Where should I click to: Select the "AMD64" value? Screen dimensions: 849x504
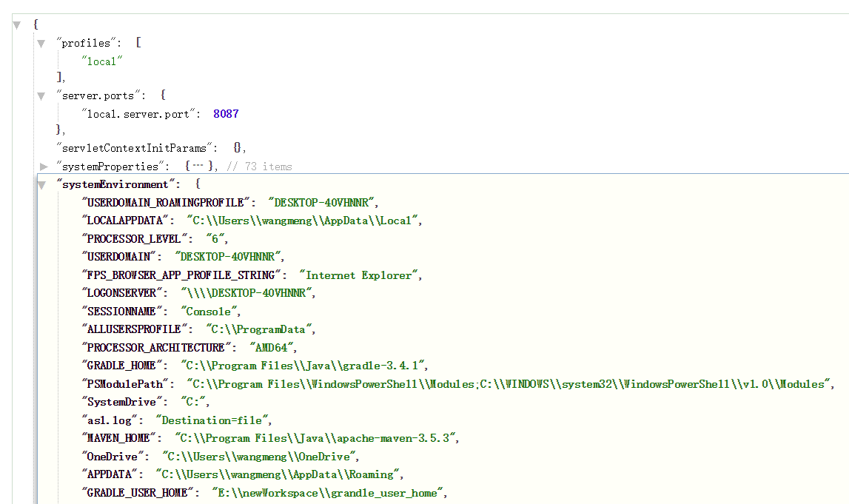click(x=271, y=348)
